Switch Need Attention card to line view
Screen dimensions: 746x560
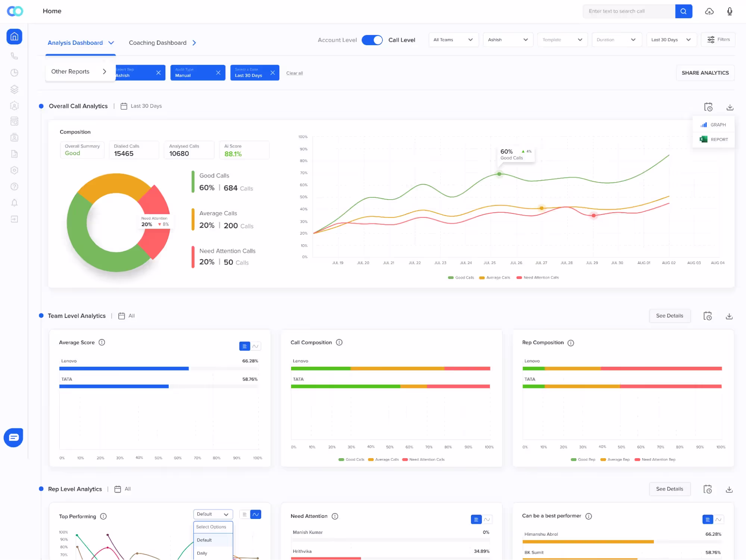coord(487,519)
